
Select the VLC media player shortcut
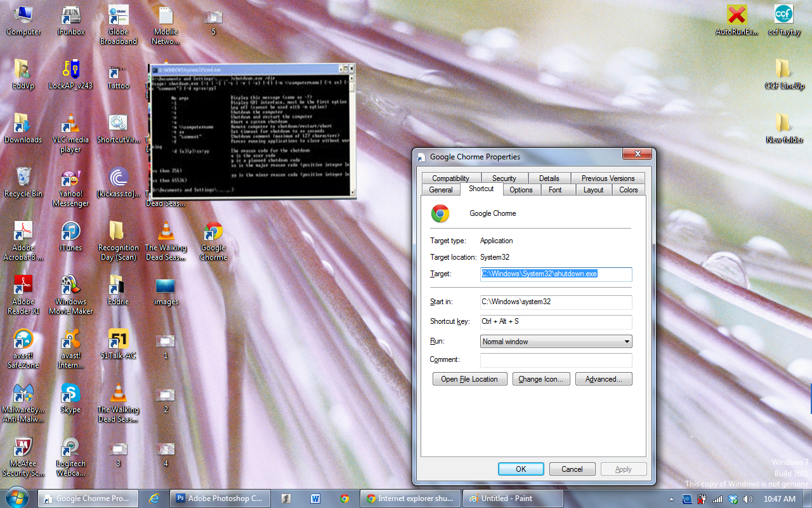[x=71, y=133]
